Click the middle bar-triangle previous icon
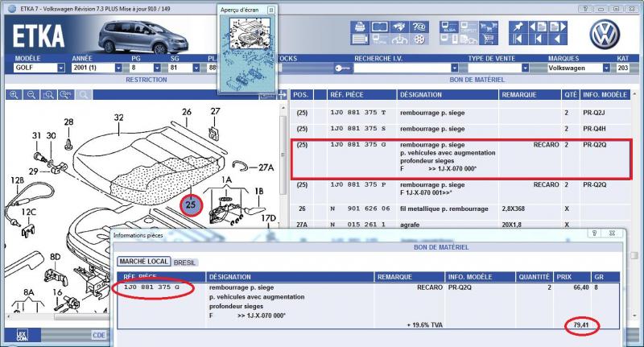 click(538, 39)
